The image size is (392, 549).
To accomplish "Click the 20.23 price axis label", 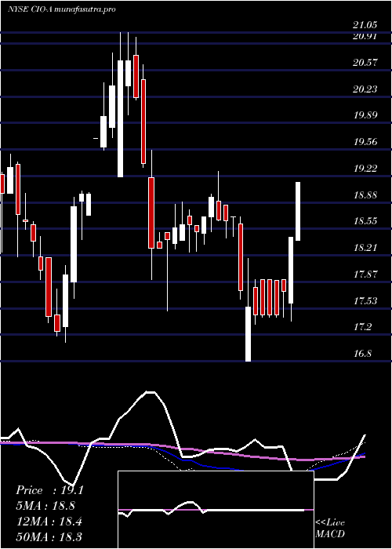I will 365,89.
